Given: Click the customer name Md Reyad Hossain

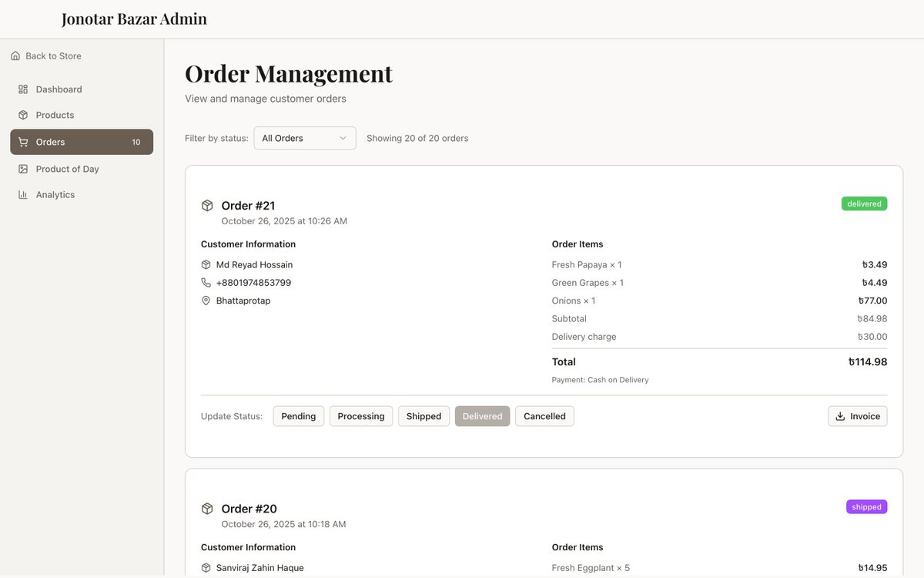Looking at the screenshot, I should tap(254, 264).
